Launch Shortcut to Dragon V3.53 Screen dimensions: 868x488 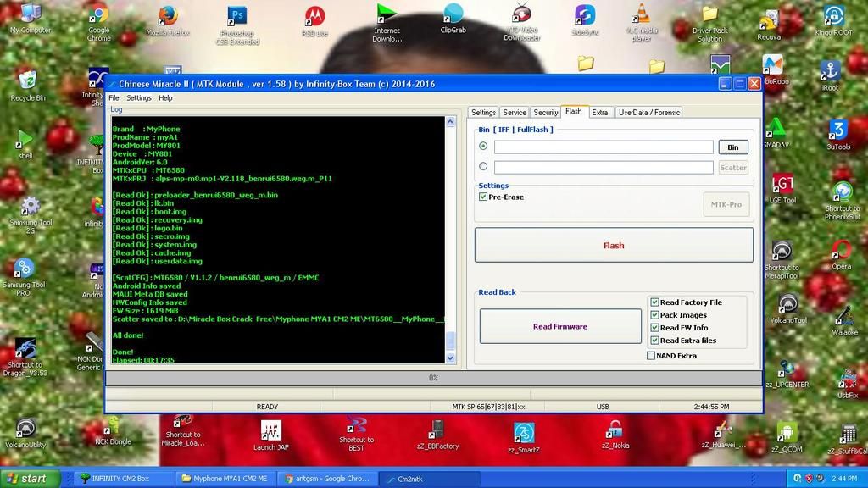click(25, 358)
